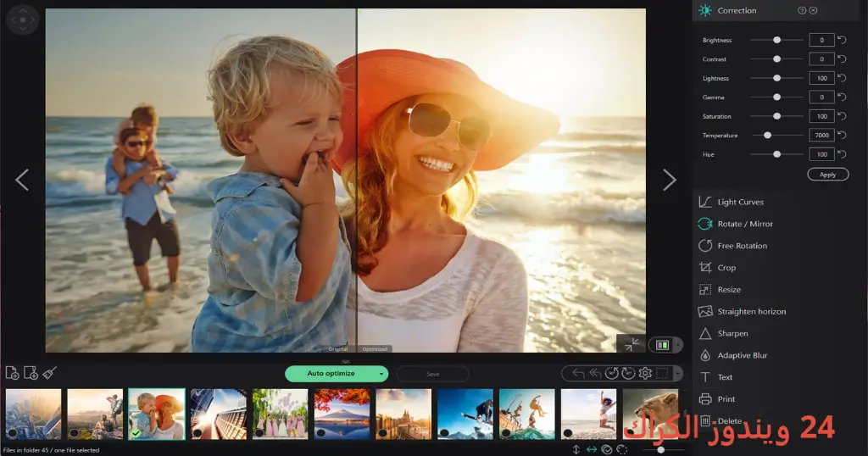Reset the Gamma value
This screenshot has height=456, width=868.
(x=842, y=97)
